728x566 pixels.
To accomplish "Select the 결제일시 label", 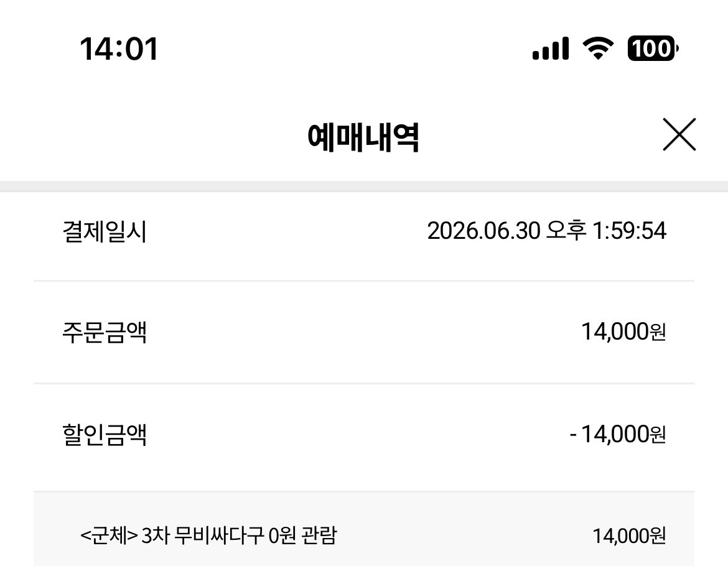I will [105, 231].
